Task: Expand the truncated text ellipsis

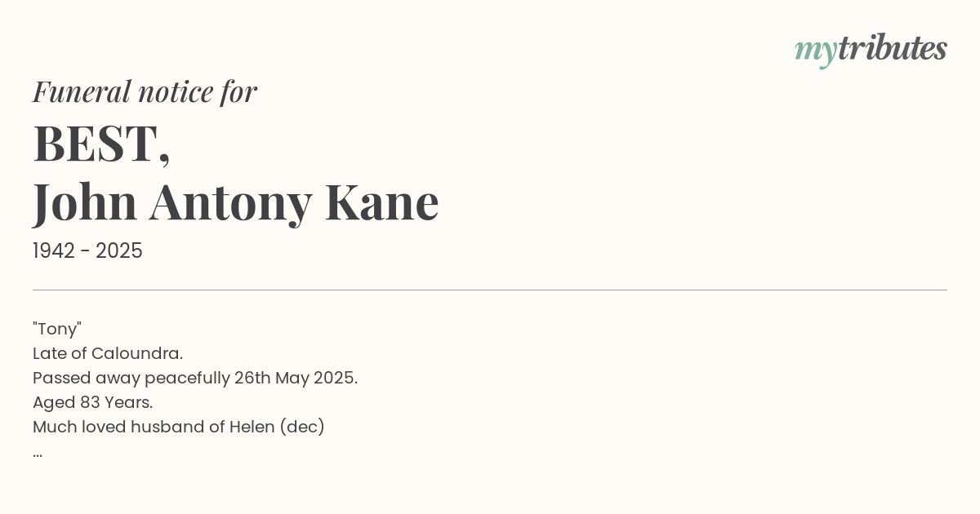Action: [38, 454]
